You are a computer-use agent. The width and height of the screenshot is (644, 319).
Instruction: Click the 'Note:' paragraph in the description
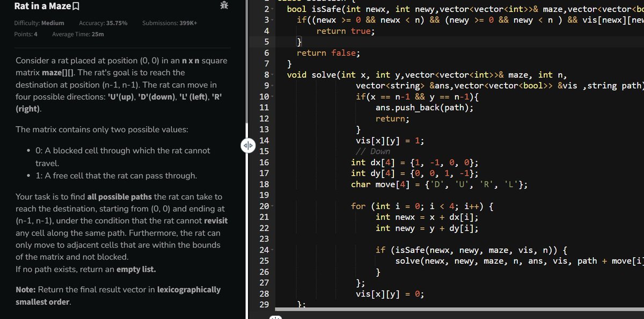tap(118, 296)
